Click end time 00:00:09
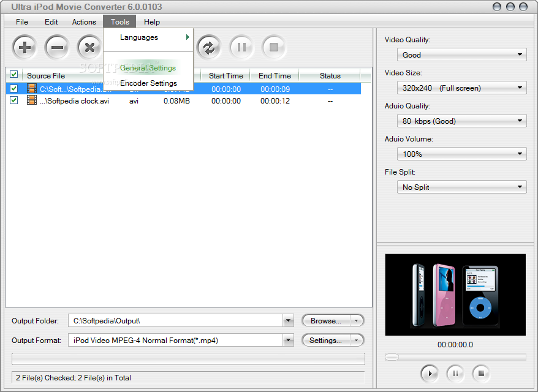Screen dimensions: 538x392 (275, 89)
